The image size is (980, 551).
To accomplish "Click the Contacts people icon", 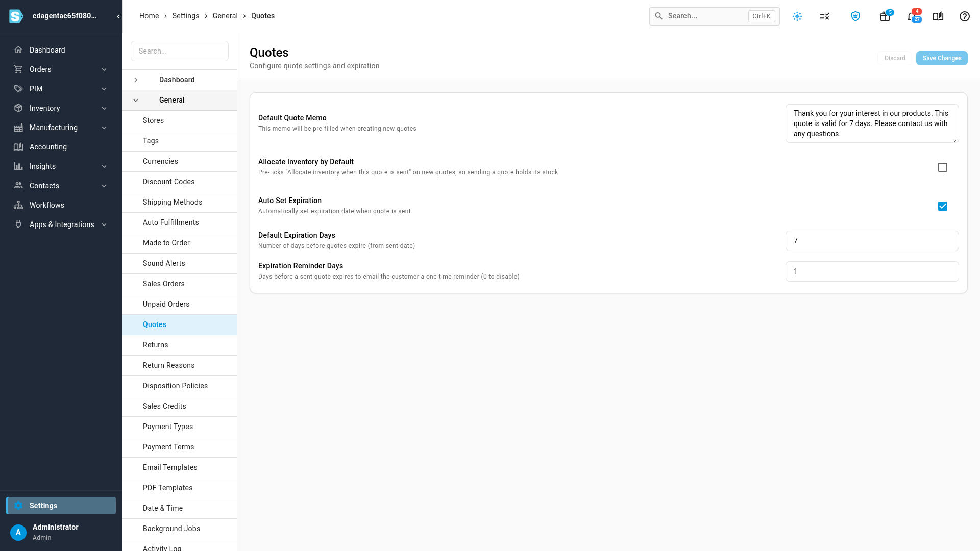I will (x=18, y=186).
